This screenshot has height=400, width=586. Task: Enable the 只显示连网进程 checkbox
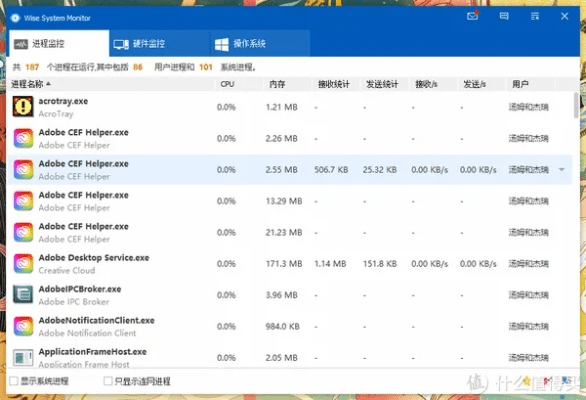click(108, 381)
